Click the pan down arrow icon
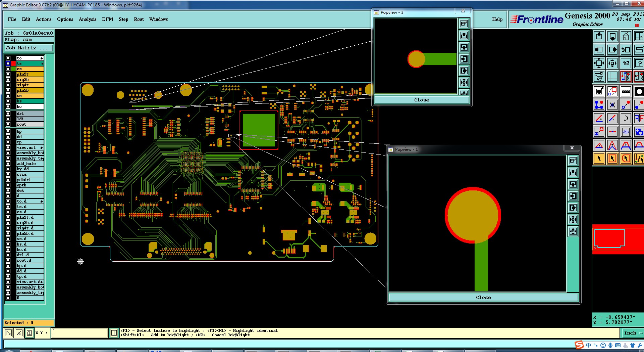 [612, 37]
